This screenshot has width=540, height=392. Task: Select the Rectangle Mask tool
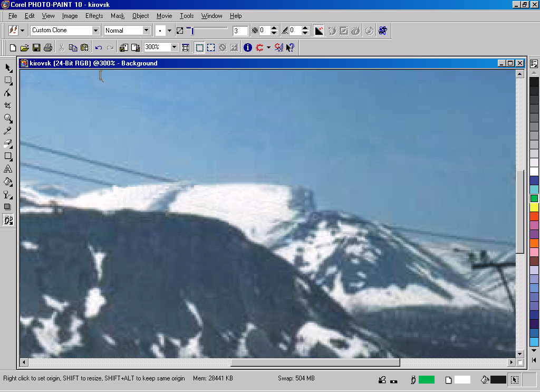8,80
